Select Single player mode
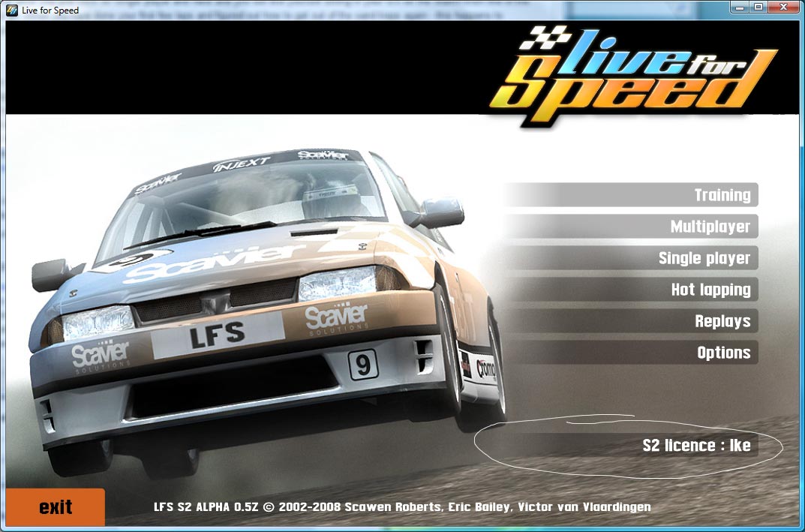Viewport: 805px width, 532px height. 632,258
